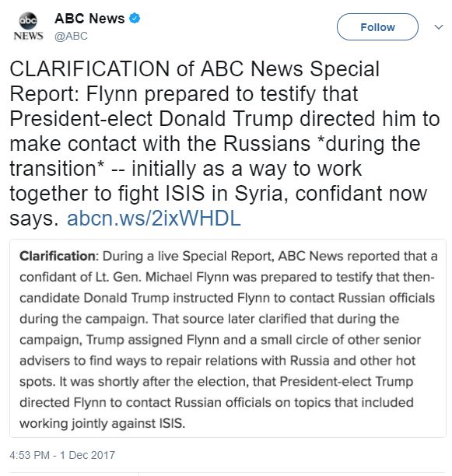Click the NEWS wordmark under the logo

click(x=28, y=36)
